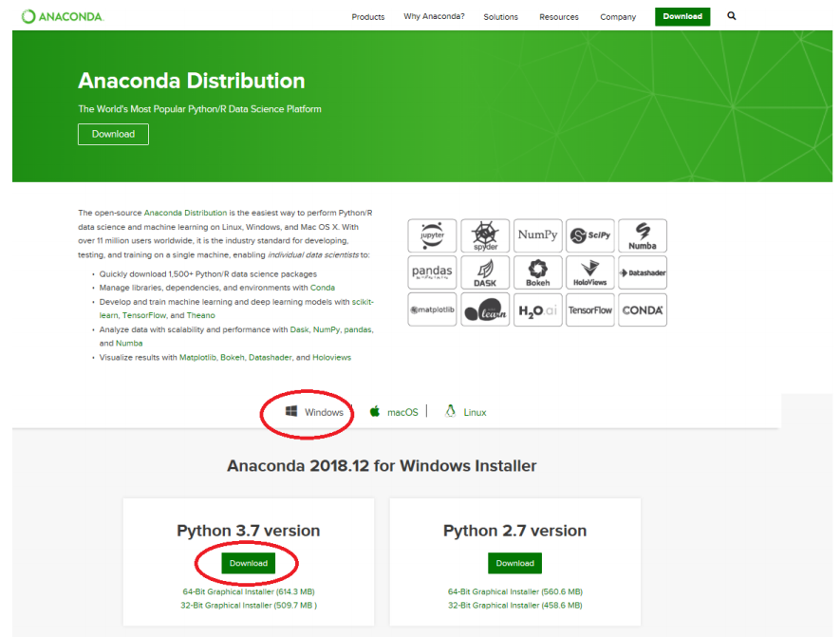Open Python 3.7 64-Bit Graphical Installer link

tap(249, 591)
